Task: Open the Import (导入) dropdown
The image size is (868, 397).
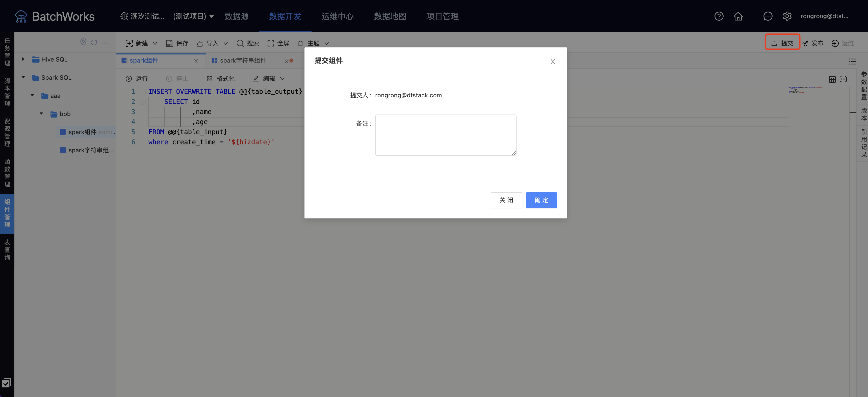Action: 212,43
